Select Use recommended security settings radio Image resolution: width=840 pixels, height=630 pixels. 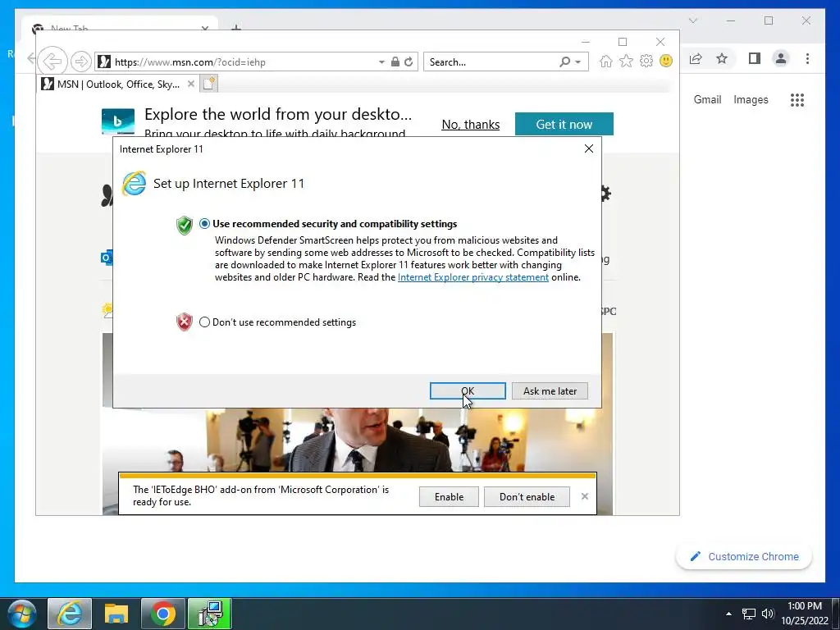204,224
